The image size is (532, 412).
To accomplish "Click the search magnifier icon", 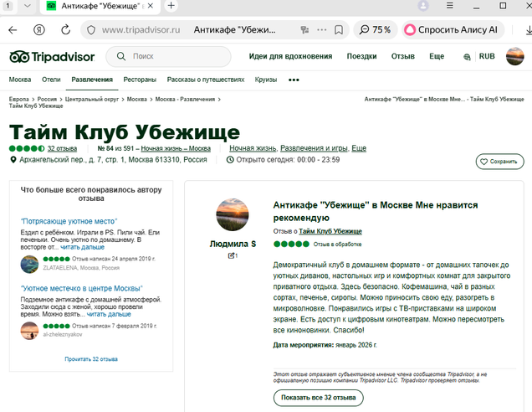I will coord(121,56).
